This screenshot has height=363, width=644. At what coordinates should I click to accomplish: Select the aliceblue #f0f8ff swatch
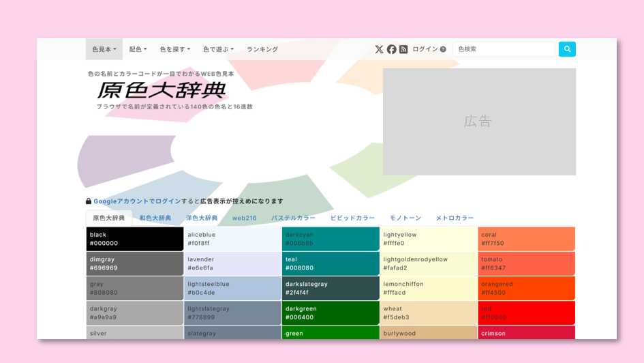(232, 239)
